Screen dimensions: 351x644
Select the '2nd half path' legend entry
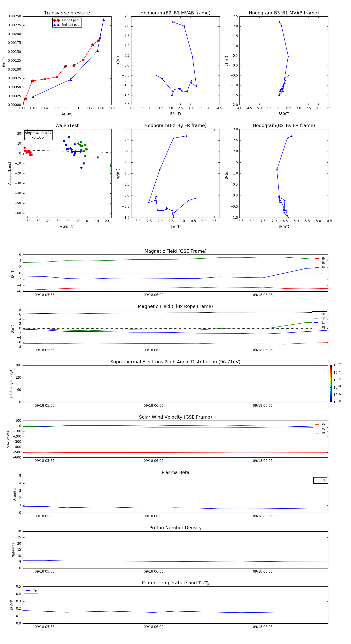tap(67, 25)
